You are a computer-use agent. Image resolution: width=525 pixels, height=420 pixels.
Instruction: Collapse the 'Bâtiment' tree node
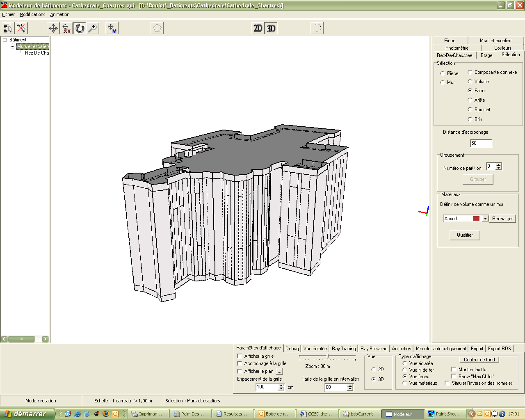coord(5,40)
